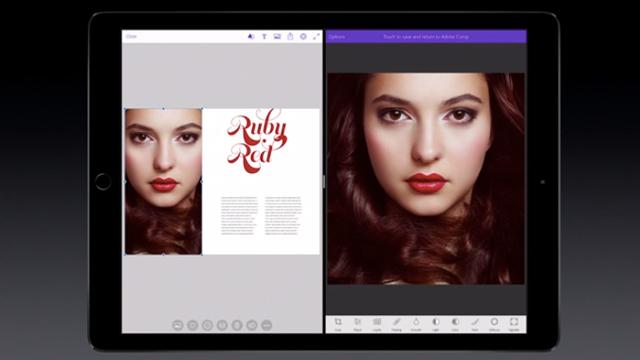Open the shapes icon in Comp toolbar
The height and width of the screenshot is (360, 640).
(x=251, y=36)
